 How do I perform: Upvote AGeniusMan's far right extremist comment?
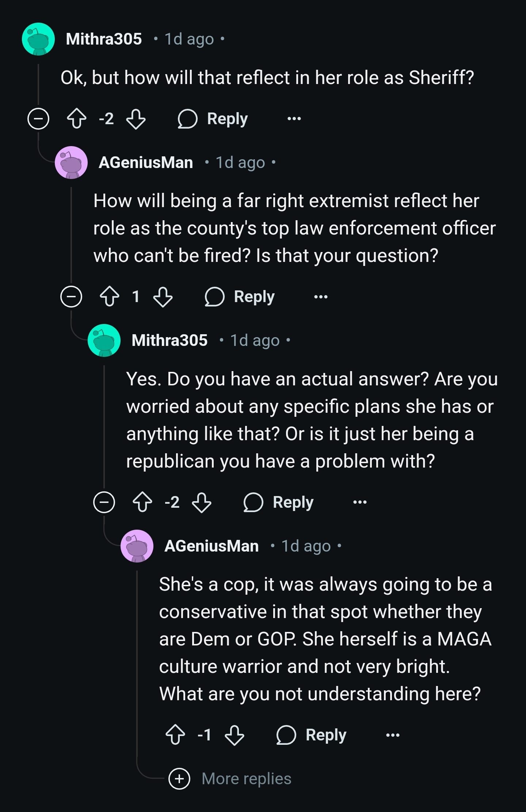pos(110,296)
